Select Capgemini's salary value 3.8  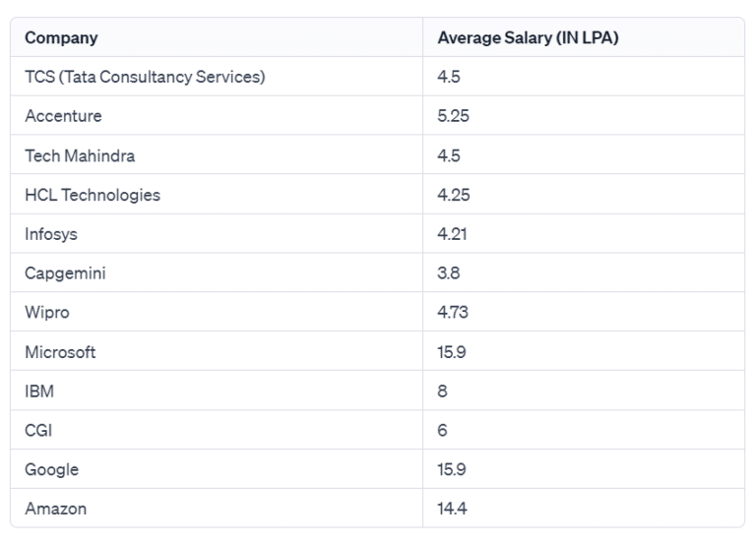(x=449, y=273)
